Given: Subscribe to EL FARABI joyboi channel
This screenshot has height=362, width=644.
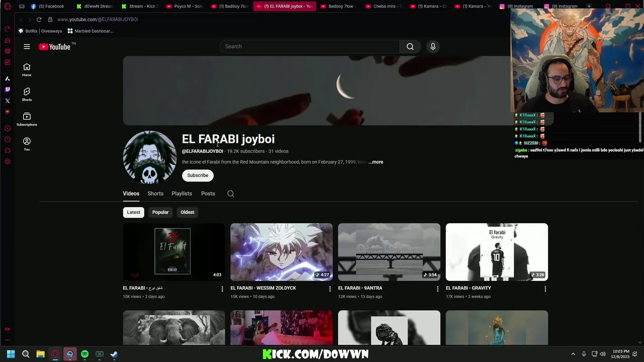Looking at the screenshot, I should tap(198, 175).
